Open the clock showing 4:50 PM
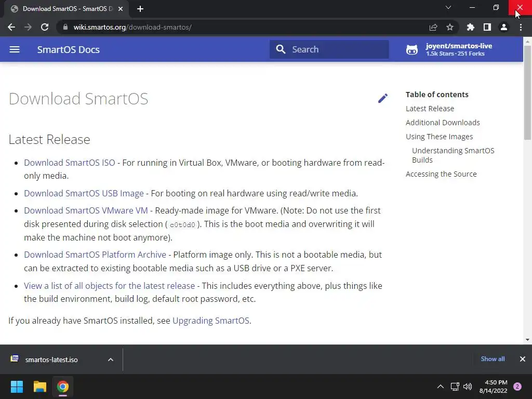532x399 pixels. [494, 387]
